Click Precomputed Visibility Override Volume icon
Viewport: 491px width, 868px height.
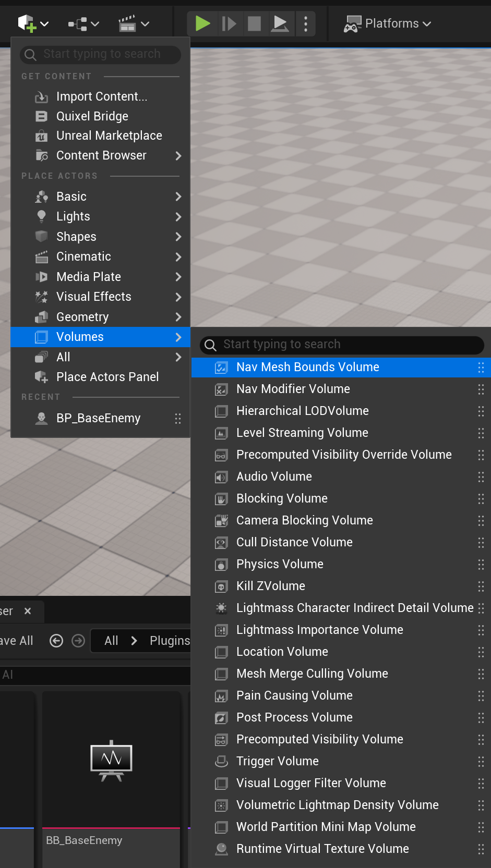(x=221, y=455)
